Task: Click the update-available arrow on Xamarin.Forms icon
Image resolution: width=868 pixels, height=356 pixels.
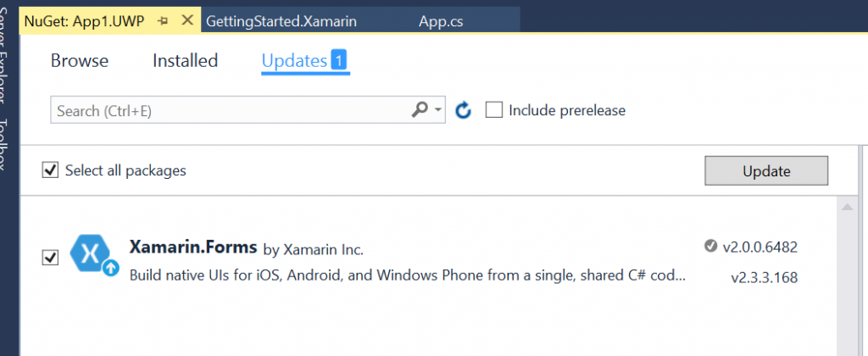Action: [111, 268]
